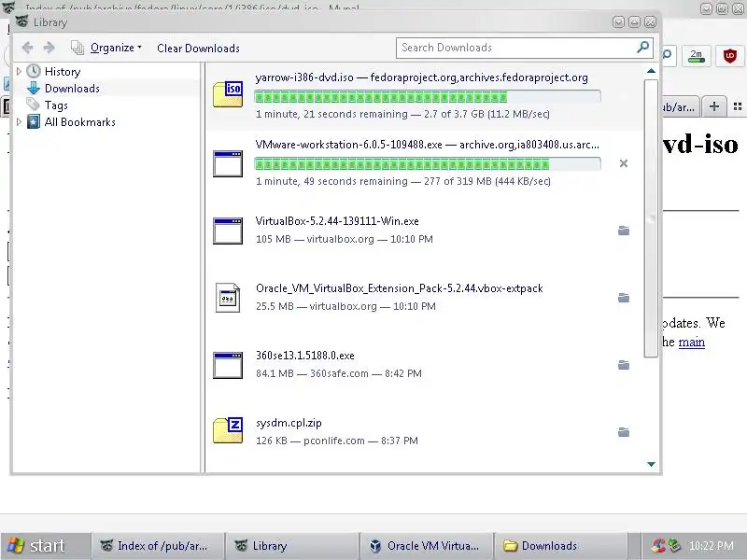Viewport: 747px width, 560px height.
Task: Go back using the Library back arrow
Action: click(x=28, y=48)
